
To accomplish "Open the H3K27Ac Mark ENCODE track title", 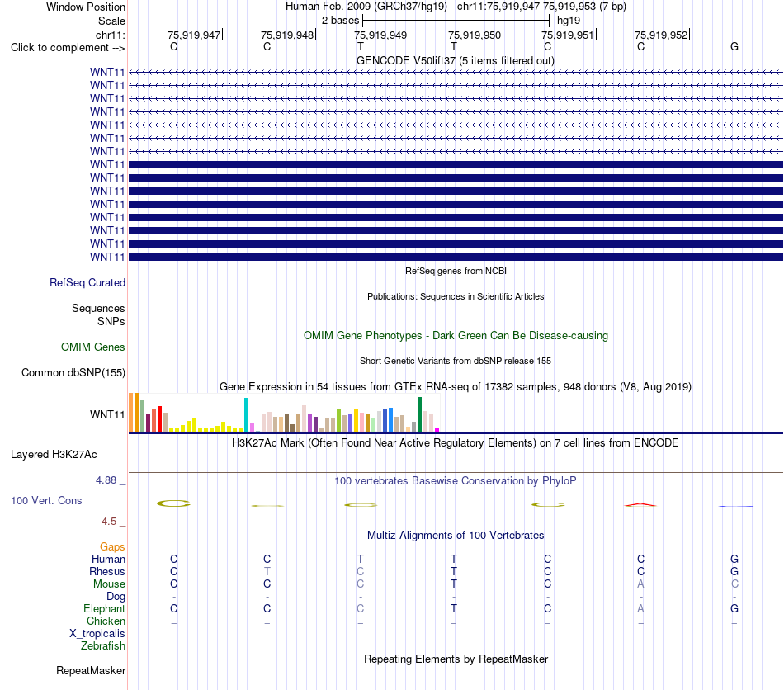I will pyautogui.click(x=456, y=443).
